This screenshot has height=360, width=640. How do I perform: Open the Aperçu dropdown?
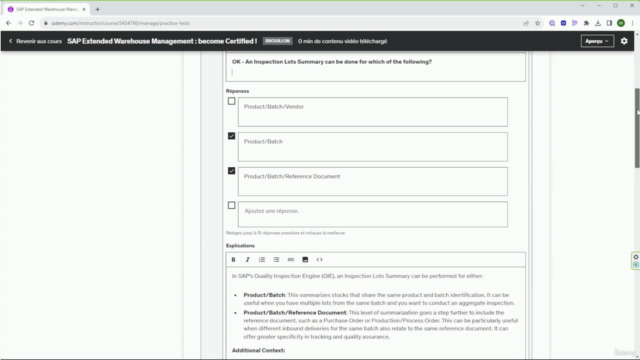597,41
